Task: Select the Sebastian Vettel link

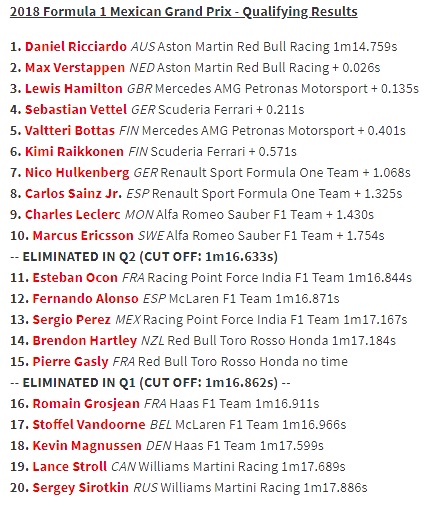Action: point(76,109)
